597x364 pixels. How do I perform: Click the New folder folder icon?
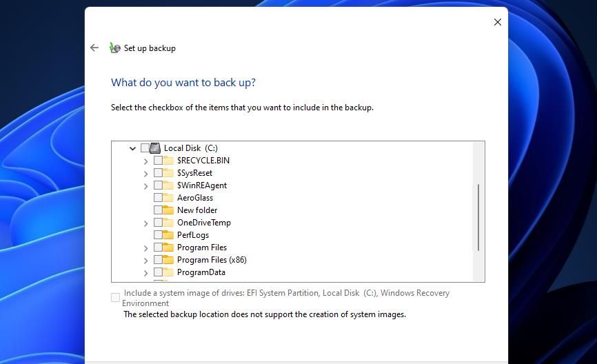click(168, 210)
